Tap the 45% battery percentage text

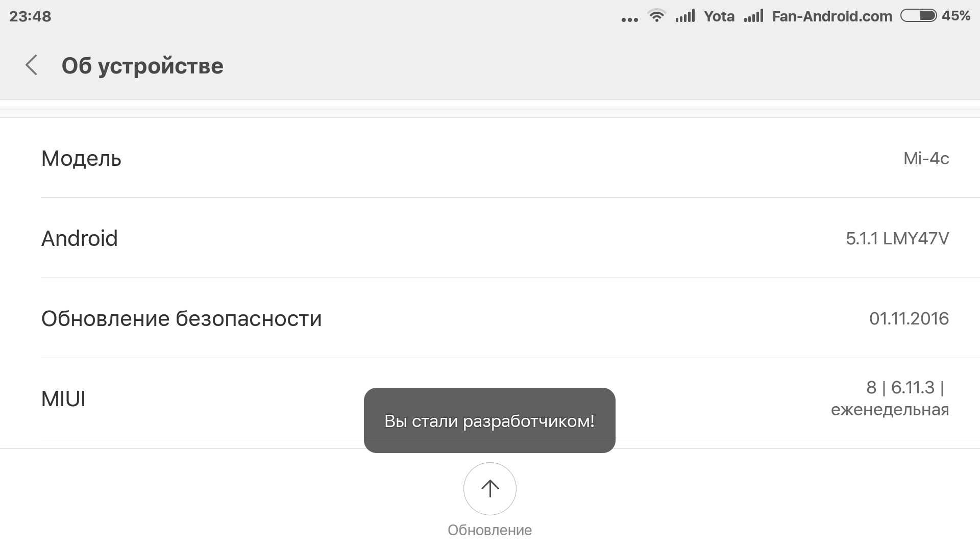[x=955, y=16]
